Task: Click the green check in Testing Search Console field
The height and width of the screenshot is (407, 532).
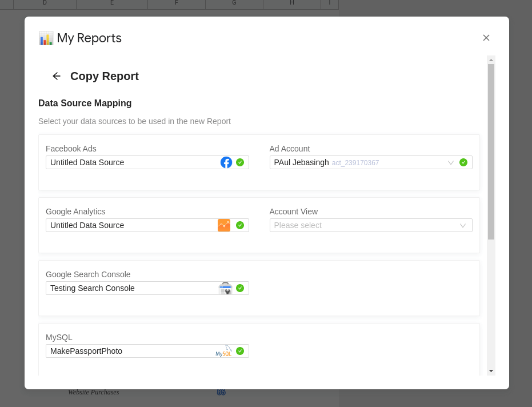Action: click(240, 288)
